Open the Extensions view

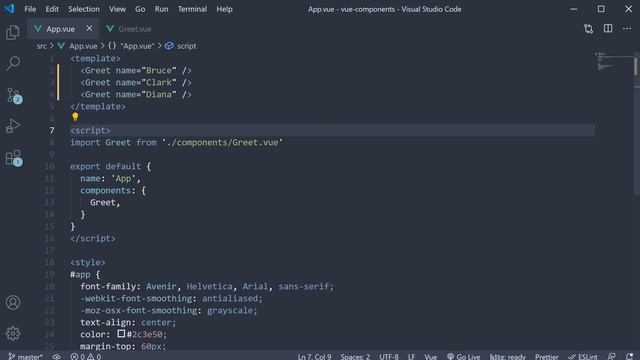(x=13, y=158)
